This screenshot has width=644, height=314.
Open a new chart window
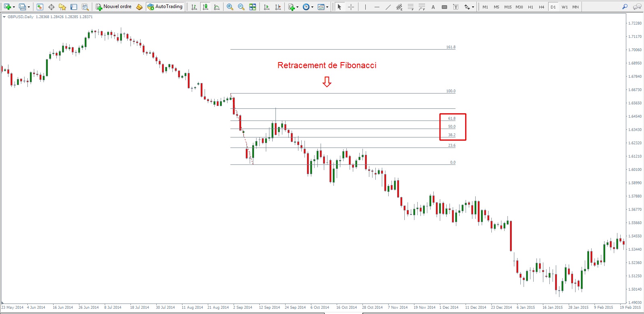click(x=7, y=7)
